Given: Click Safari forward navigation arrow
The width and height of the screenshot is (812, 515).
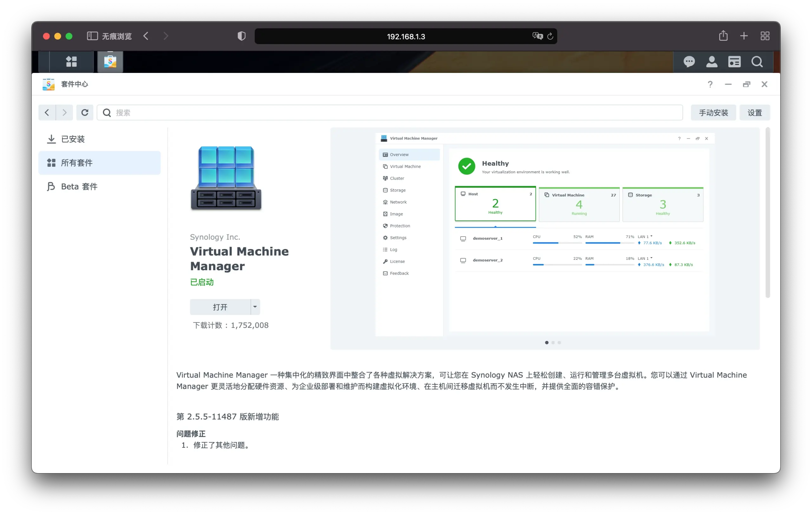Looking at the screenshot, I should coord(166,36).
